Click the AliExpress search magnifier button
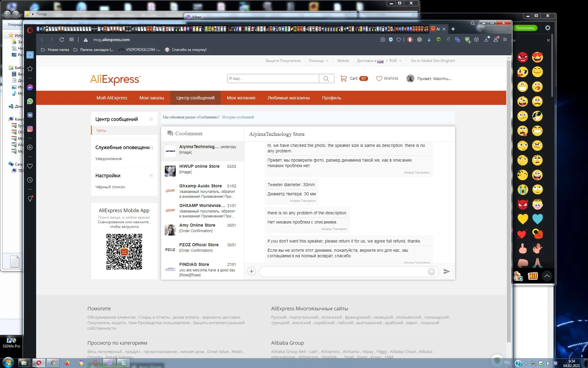 (x=326, y=79)
